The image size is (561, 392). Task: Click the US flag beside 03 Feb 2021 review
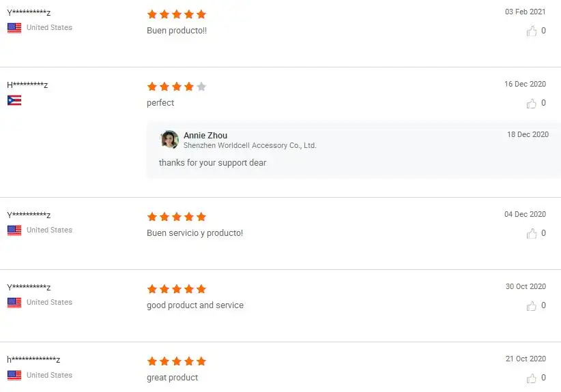point(14,28)
